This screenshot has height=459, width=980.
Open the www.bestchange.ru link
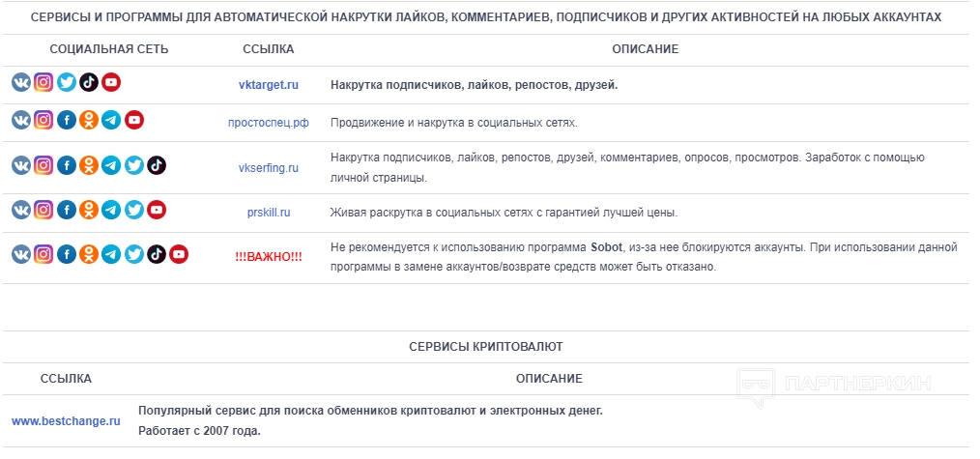(x=66, y=421)
